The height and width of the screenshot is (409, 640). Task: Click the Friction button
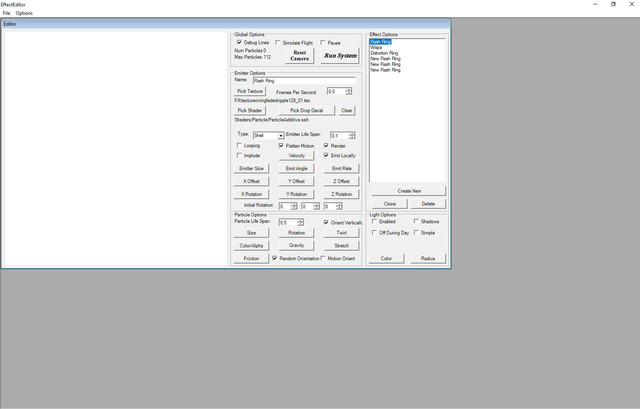pyautogui.click(x=251, y=258)
